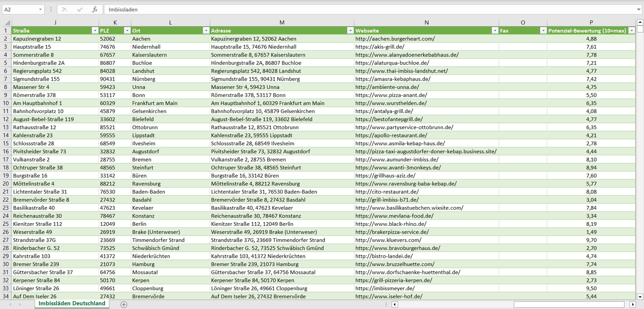Expand the Name Box dropdown arrow
Viewport: 644px width, 309px height.
pos(41,9)
